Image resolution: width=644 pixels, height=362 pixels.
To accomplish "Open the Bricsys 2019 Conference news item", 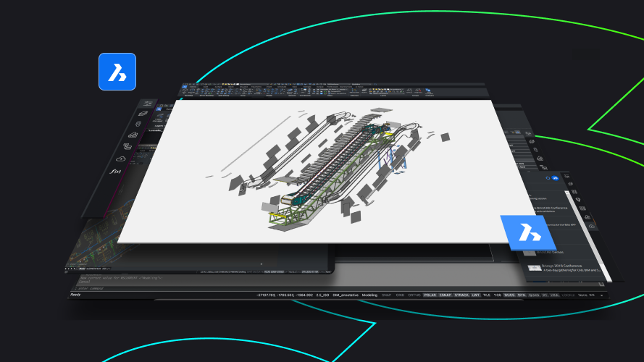I will pos(562,268).
